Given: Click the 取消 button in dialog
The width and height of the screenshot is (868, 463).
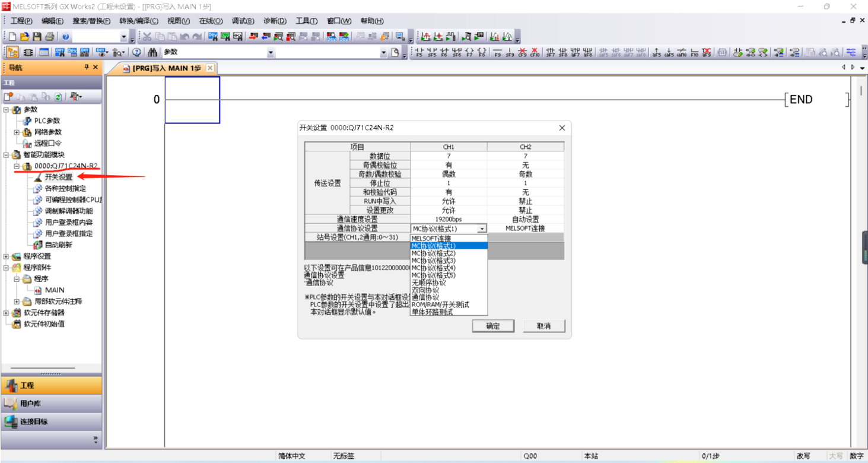Looking at the screenshot, I should [544, 326].
